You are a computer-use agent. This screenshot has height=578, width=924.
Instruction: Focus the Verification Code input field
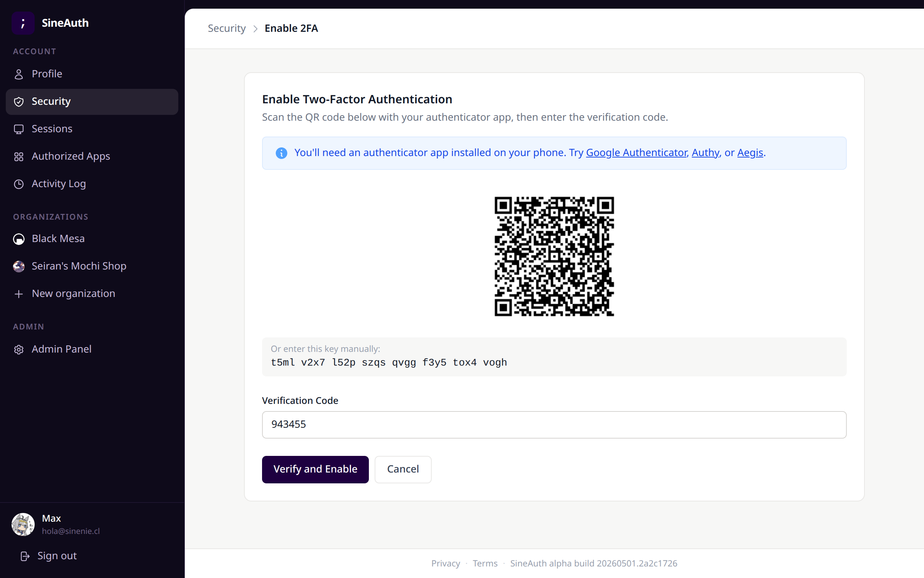[x=554, y=425]
